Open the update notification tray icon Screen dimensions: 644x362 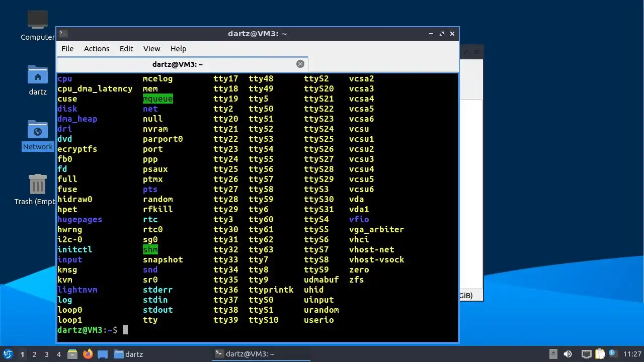tap(612, 354)
